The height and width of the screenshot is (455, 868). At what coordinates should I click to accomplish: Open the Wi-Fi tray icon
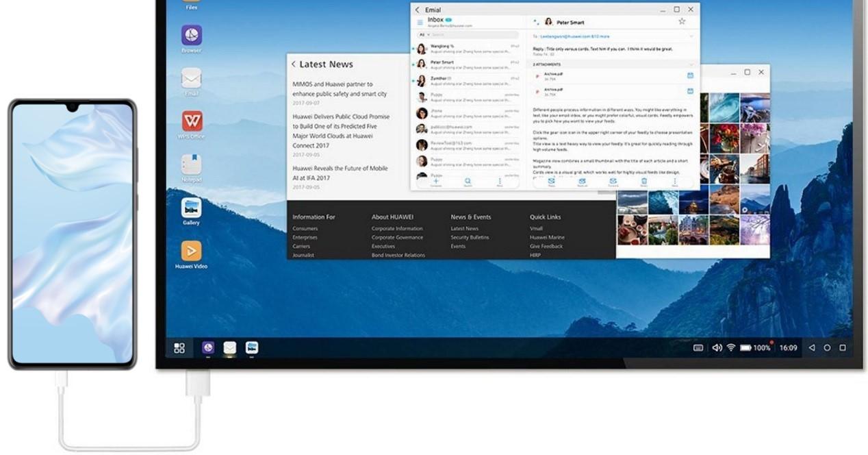731,348
